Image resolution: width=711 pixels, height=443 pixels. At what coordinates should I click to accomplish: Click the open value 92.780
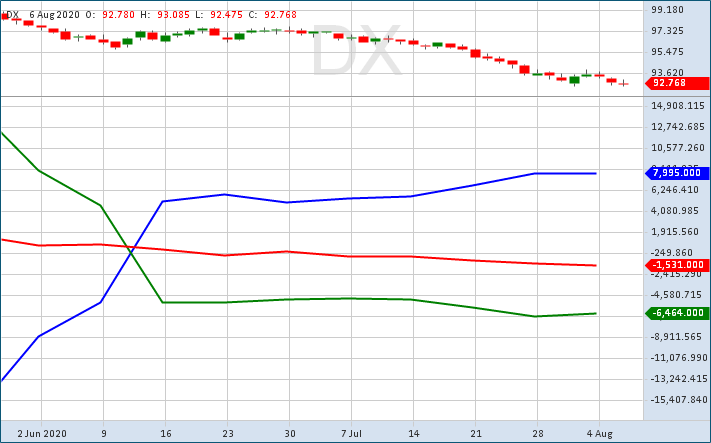pos(118,15)
